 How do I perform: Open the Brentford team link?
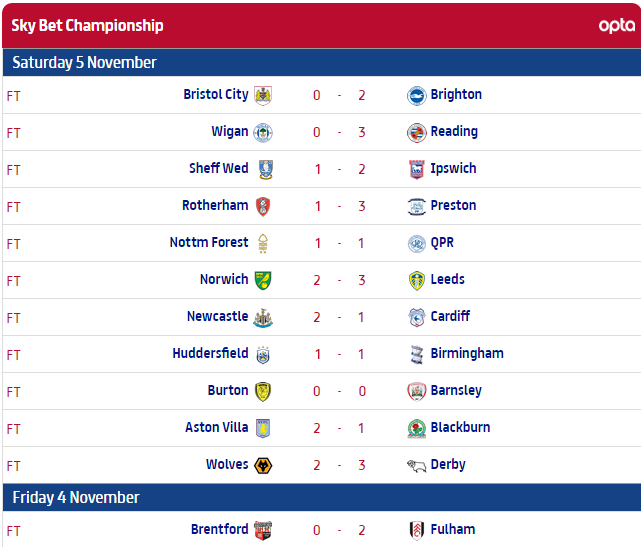point(219,530)
